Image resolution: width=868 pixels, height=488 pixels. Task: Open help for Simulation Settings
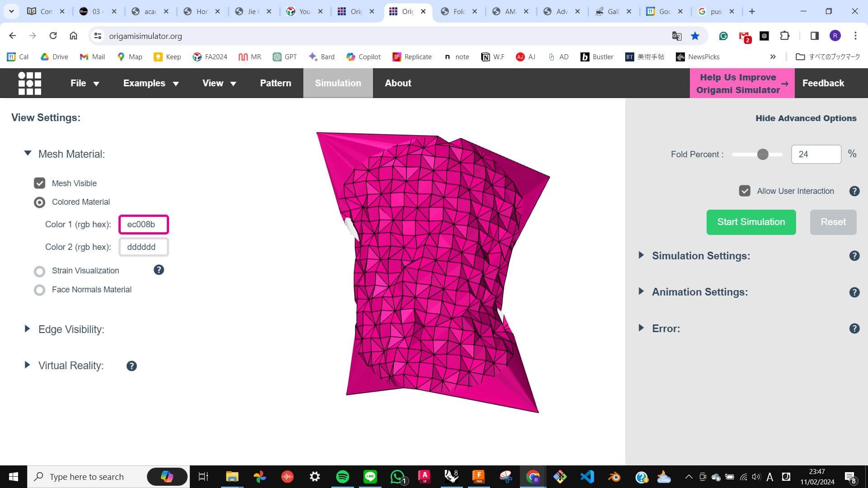[x=854, y=256]
